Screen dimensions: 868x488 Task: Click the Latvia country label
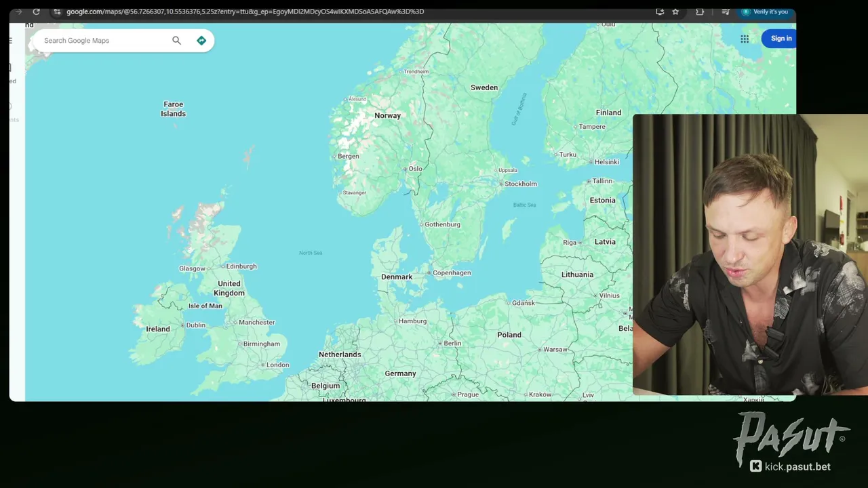tap(605, 242)
